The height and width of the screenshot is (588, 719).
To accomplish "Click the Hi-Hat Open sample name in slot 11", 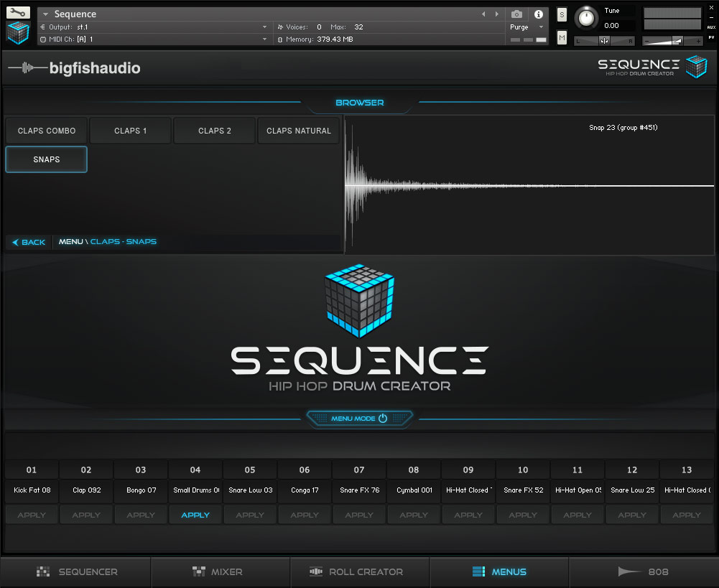I will (577, 490).
